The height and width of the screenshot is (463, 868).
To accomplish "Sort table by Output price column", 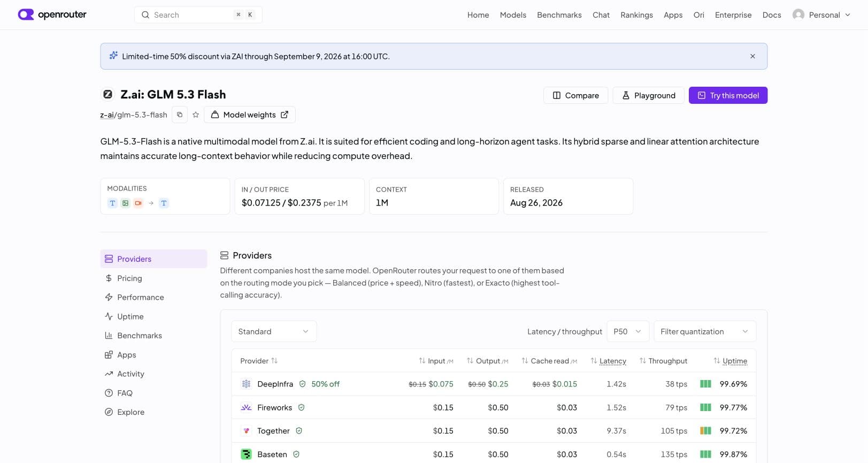I will point(487,361).
